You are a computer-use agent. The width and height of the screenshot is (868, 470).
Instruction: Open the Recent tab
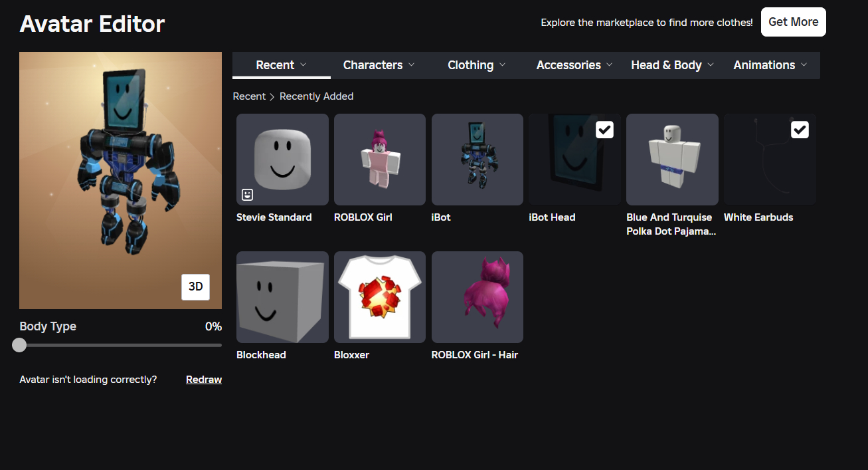coord(282,65)
